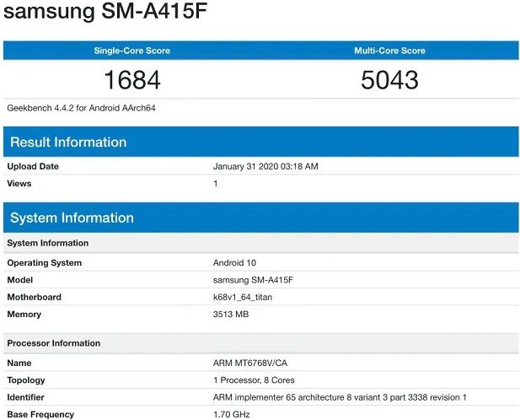Select the ARM implementer 65 architecture identifier value
Screen dimensions: 520x420
pyautogui.click(x=340, y=397)
